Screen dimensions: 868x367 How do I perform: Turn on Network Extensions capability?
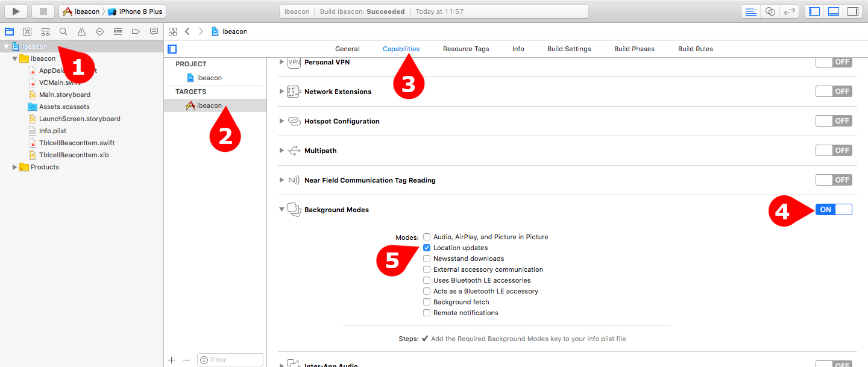coord(834,92)
